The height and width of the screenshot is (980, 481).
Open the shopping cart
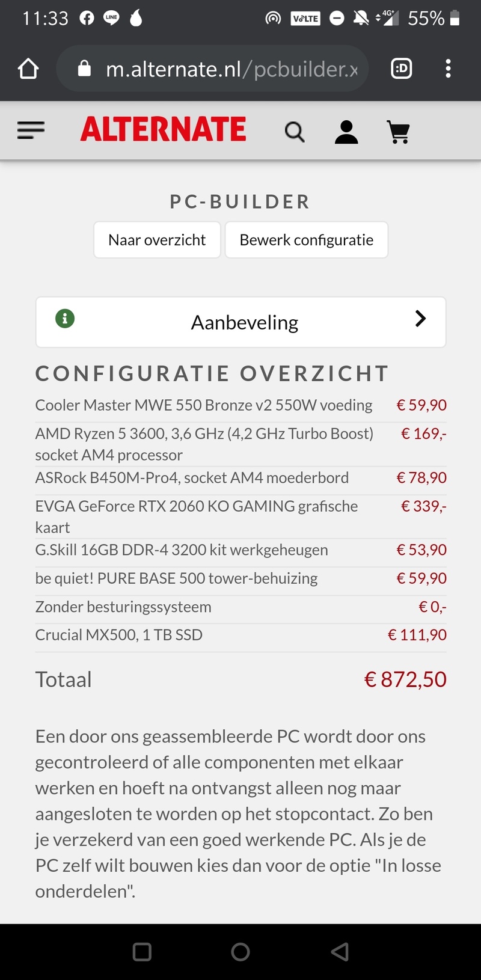coord(398,132)
